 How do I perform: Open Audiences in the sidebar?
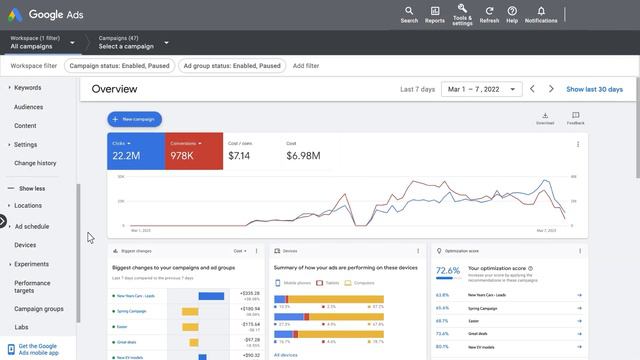[x=29, y=107]
